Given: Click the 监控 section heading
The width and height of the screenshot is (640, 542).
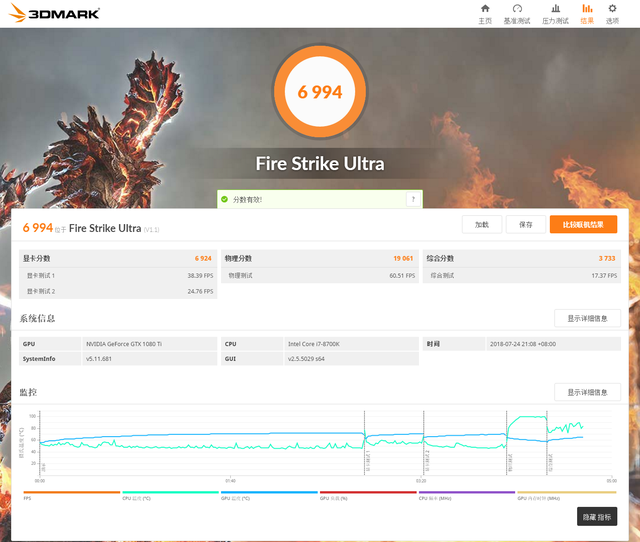Looking at the screenshot, I should click(28, 392).
